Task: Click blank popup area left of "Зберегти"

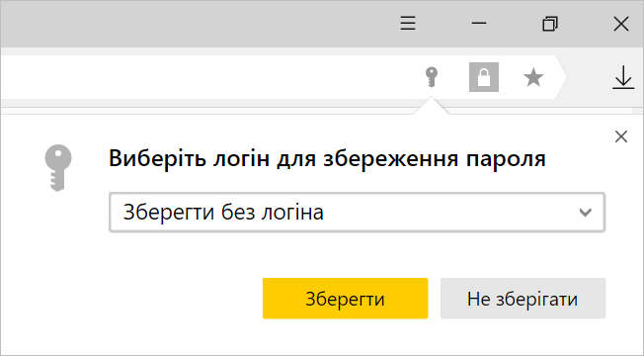Action: point(131,299)
